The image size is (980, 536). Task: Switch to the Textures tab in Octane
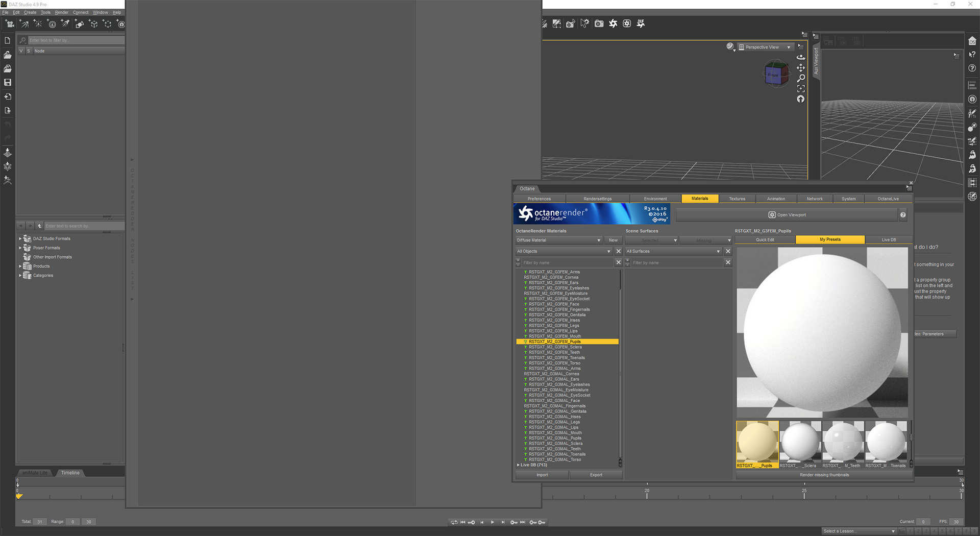point(737,199)
